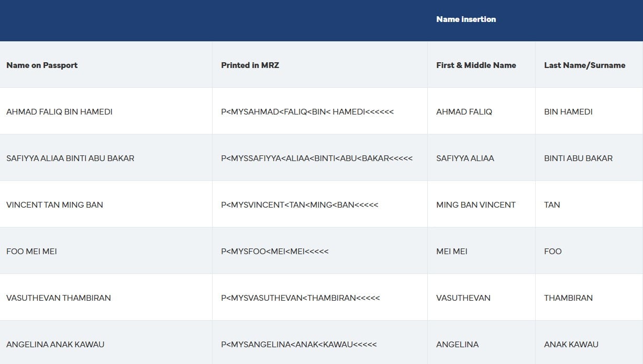Select the passport name AHMAD FALIQ BIN HAMEDI
Screen dimensions: 643x364
pyautogui.click(x=59, y=112)
